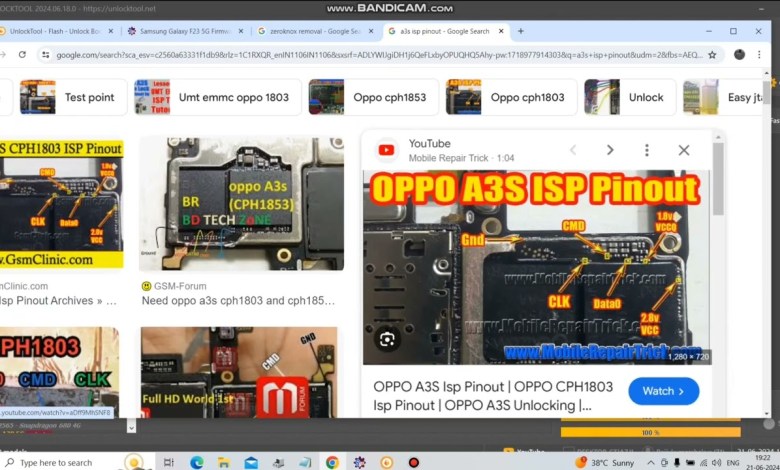Open the Mail app on the taskbar
Viewport: 780px width, 470px height.
[x=251, y=463]
